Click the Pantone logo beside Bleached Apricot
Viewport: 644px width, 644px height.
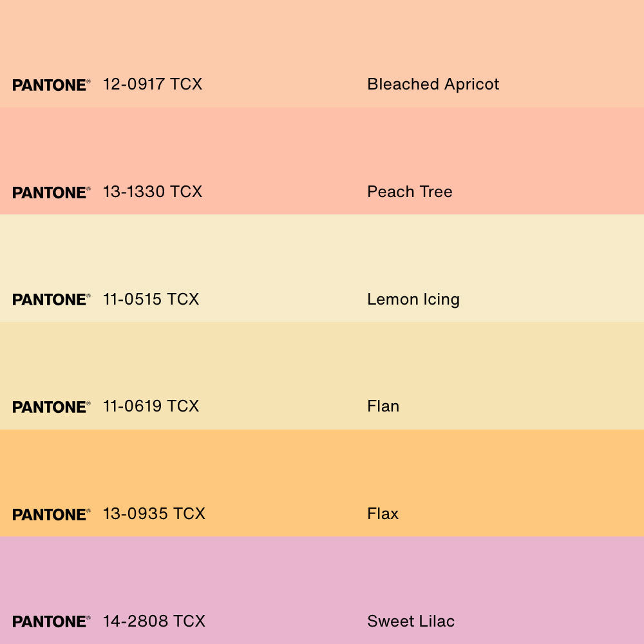coord(51,85)
